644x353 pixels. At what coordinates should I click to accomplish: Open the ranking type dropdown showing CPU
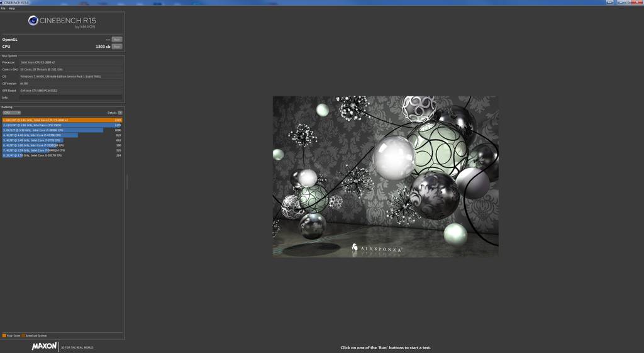tap(11, 113)
